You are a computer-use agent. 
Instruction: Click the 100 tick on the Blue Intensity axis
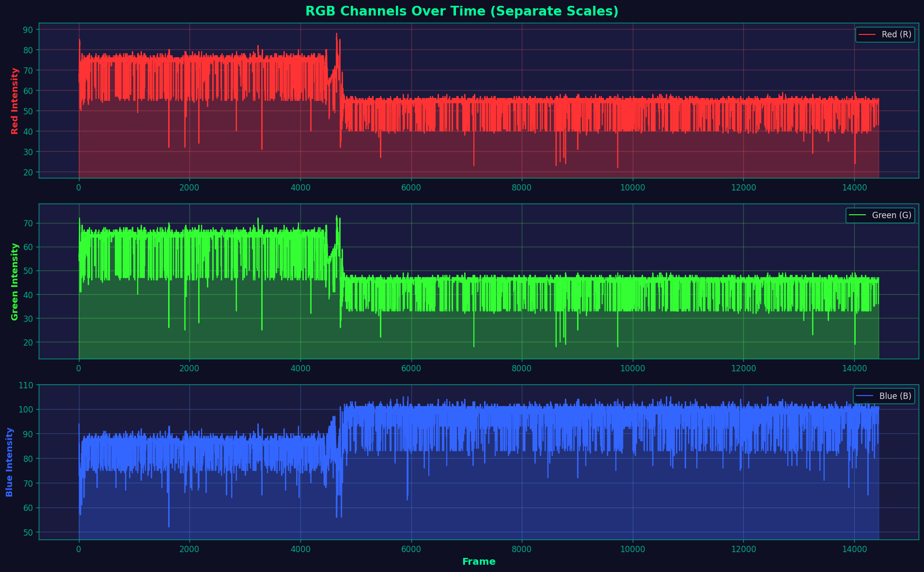[26, 410]
